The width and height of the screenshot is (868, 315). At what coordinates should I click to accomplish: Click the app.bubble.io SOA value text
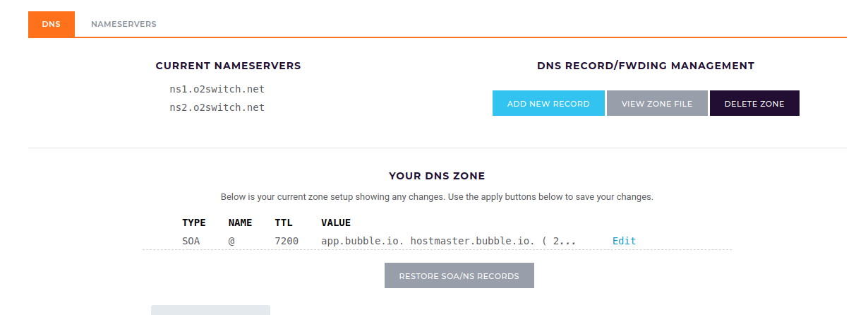tap(448, 241)
